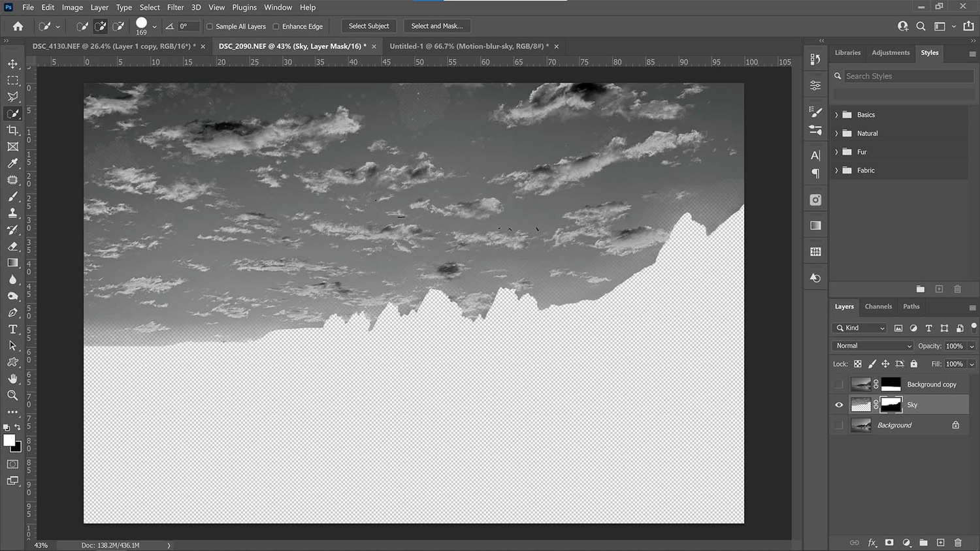This screenshot has width=980, height=551.
Task: Select the Rectangular Marquee tool
Action: coord(12,80)
